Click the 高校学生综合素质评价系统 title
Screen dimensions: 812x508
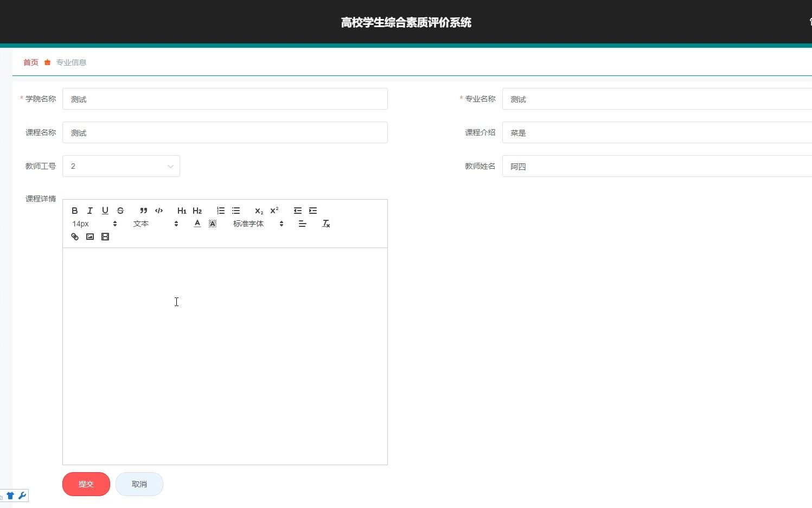tap(406, 22)
